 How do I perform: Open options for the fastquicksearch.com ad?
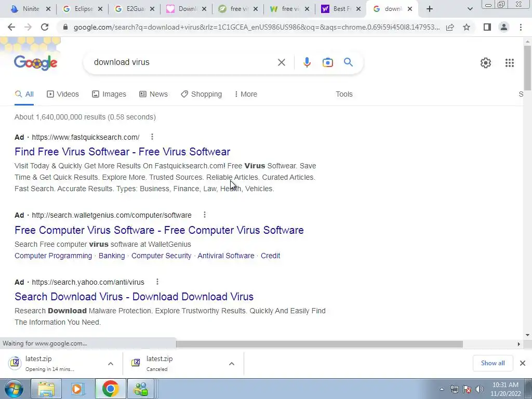point(152,137)
